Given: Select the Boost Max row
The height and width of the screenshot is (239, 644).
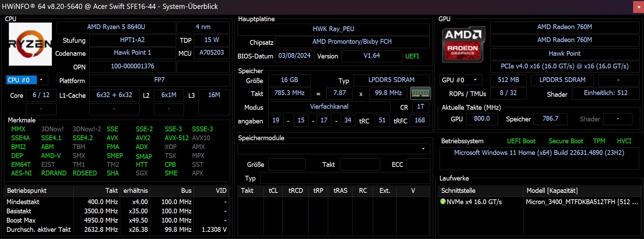Looking at the screenshot, I should tap(116, 221).
